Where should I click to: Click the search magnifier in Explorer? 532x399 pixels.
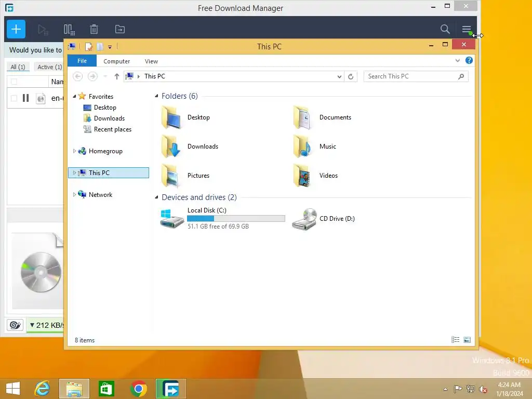click(461, 76)
